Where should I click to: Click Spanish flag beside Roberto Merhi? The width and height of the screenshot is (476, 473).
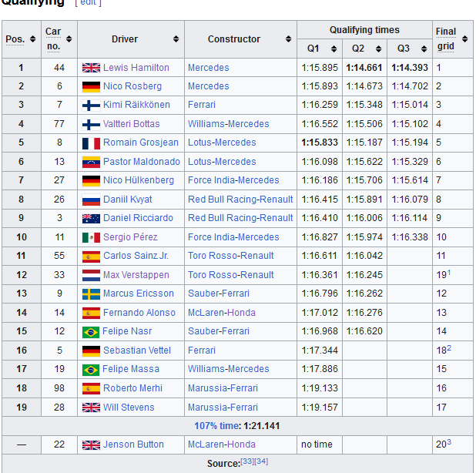click(x=91, y=388)
